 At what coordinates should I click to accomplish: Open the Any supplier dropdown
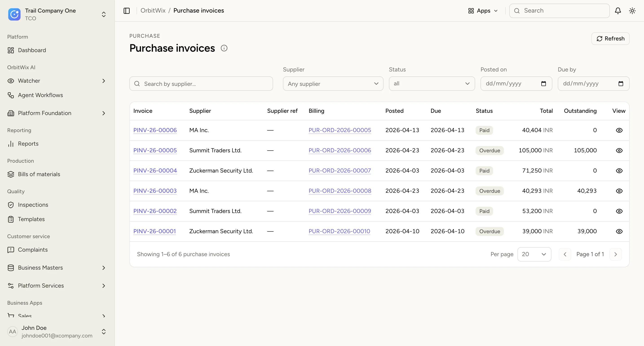[333, 84]
